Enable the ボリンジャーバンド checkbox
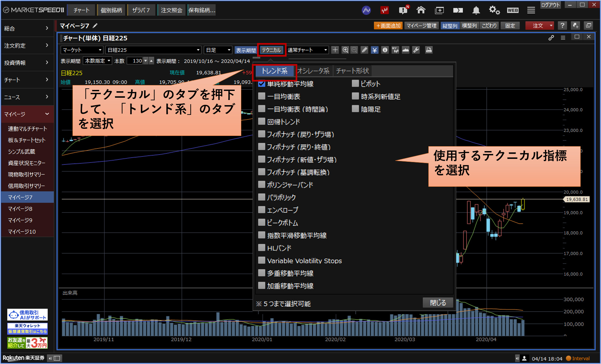This screenshot has height=364, width=601. click(x=262, y=185)
